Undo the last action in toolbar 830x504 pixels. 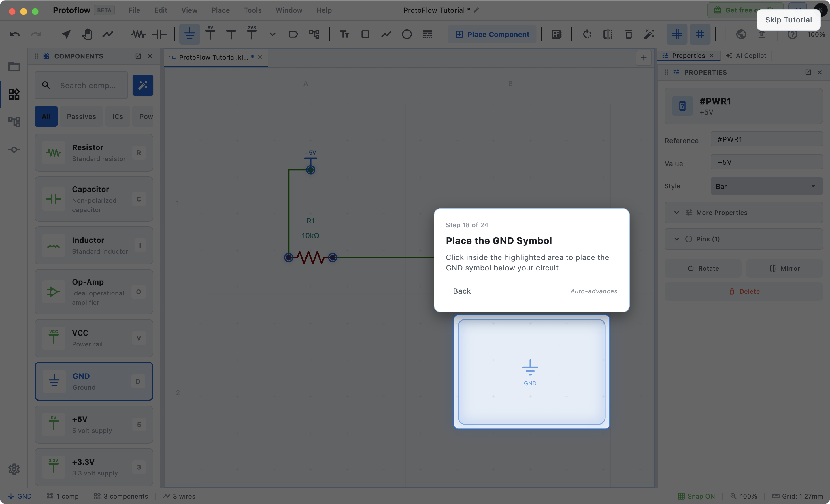pos(15,34)
